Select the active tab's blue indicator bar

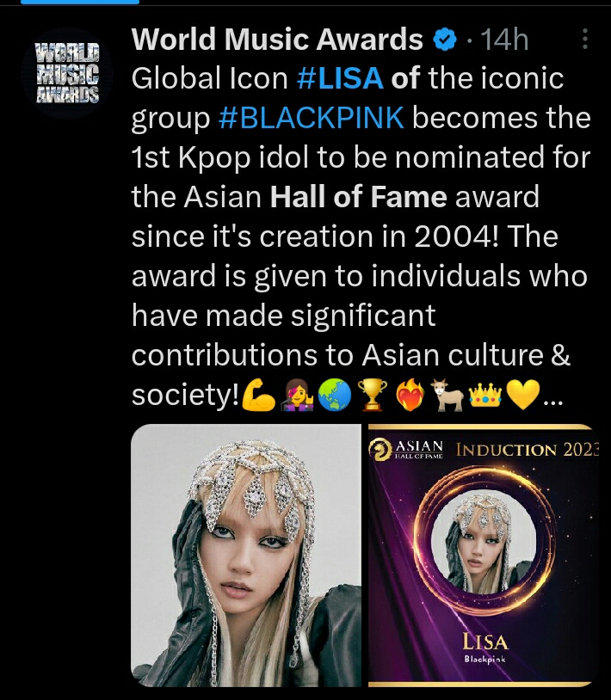coord(80,2)
